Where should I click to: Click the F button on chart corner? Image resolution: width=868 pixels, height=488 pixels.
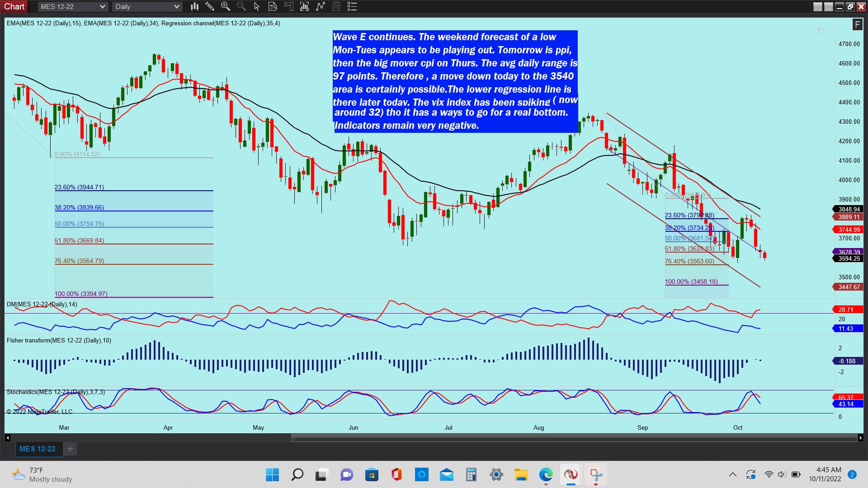[x=857, y=24]
